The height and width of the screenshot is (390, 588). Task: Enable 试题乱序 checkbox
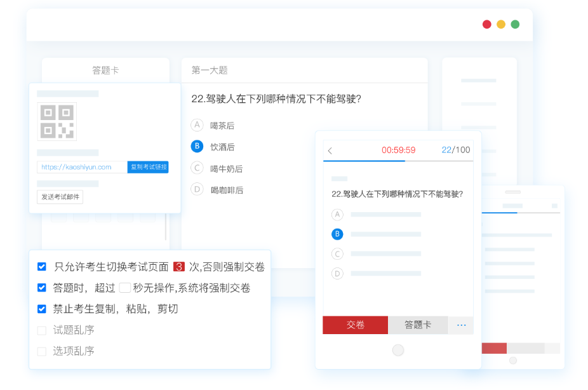coord(42,330)
